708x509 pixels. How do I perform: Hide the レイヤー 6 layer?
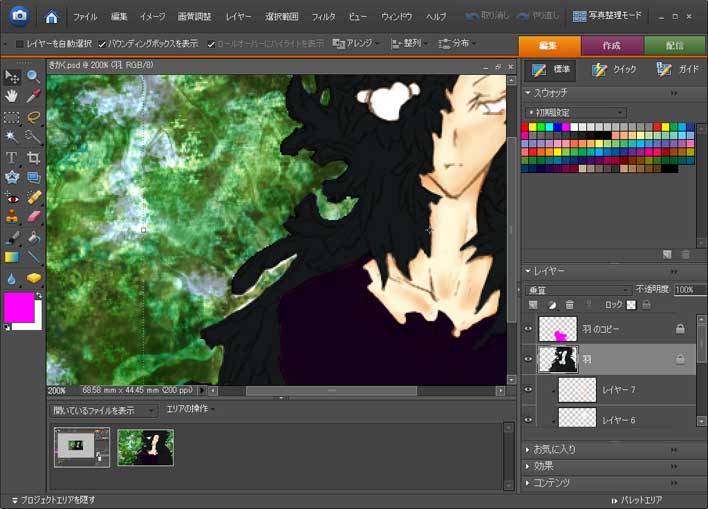pyautogui.click(x=528, y=420)
